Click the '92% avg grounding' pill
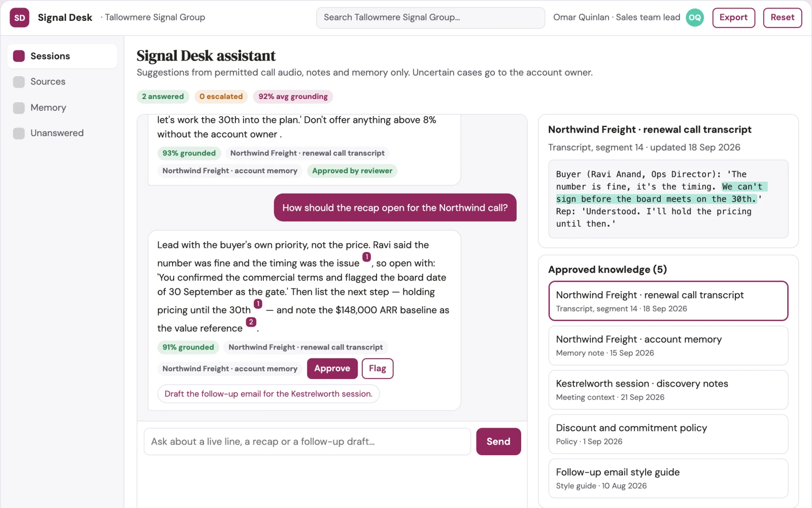Screen dimensions: 812x508 (x=293, y=97)
